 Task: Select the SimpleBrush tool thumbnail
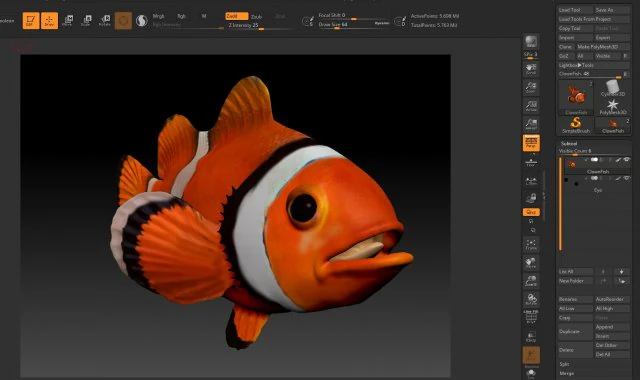(576, 125)
